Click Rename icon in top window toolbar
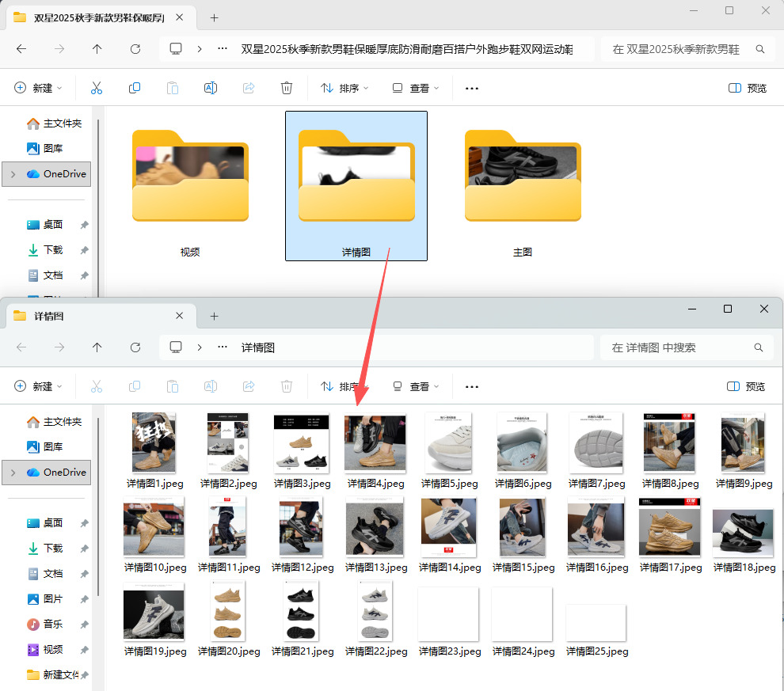The width and height of the screenshot is (784, 691). pyautogui.click(x=211, y=89)
